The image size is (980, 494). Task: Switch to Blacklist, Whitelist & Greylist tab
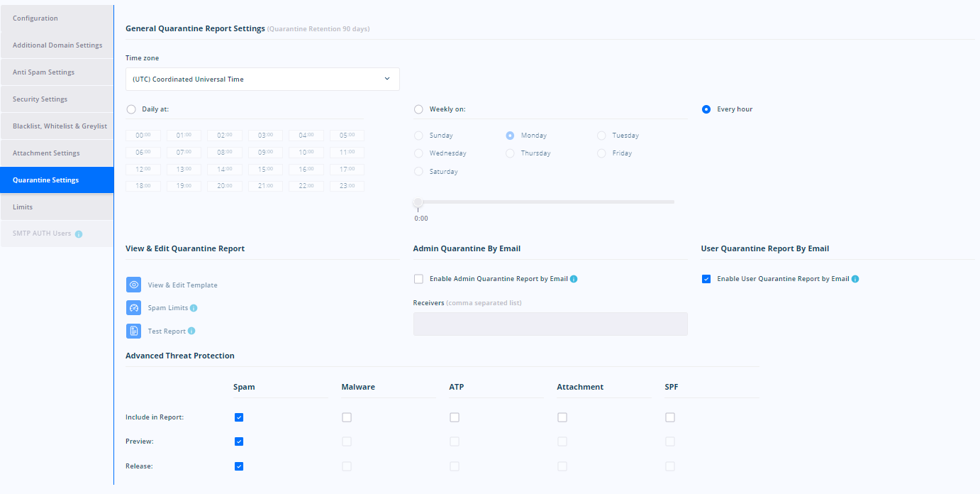point(57,126)
